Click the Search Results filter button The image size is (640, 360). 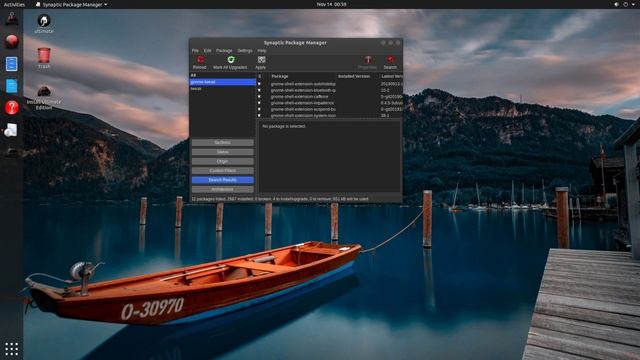(x=222, y=180)
